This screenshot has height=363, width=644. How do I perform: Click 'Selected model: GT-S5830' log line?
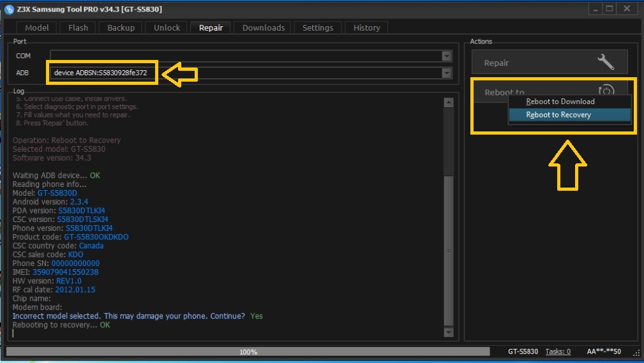tap(59, 149)
